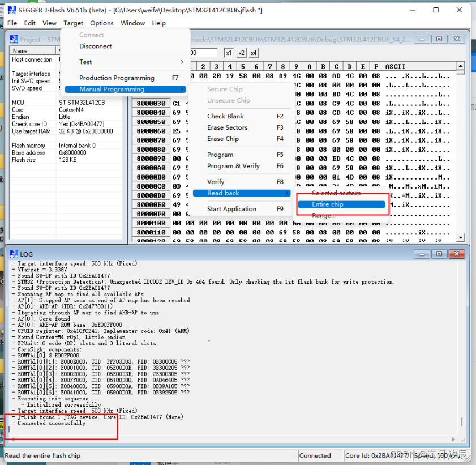
Task: Click the LOG horizontal scrollbar right arrow
Action: tap(453, 439)
